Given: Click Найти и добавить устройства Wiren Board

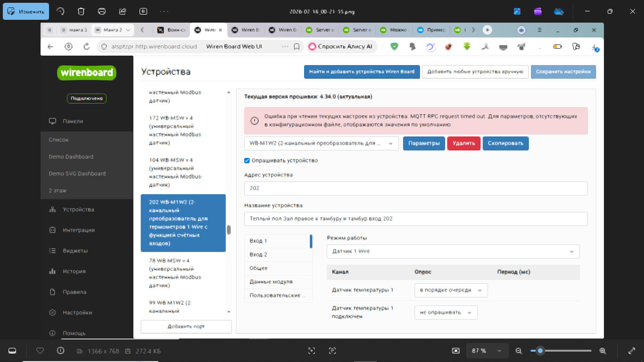Looking at the screenshot, I should point(362,72).
